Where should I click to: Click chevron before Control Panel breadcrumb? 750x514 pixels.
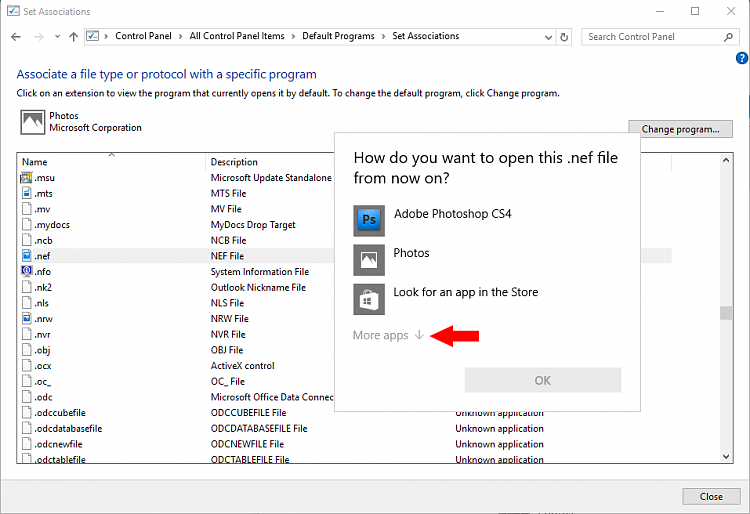[106, 36]
